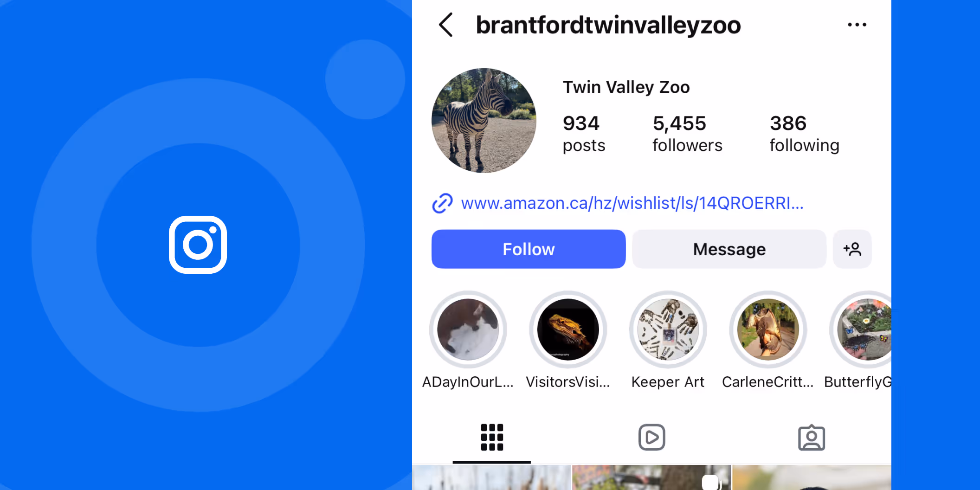Open the ADayInOurL... story highlight

[x=468, y=329]
